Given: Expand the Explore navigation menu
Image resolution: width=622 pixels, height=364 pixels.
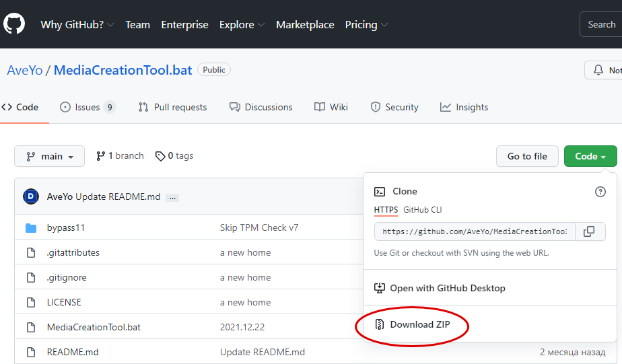Looking at the screenshot, I should (241, 25).
